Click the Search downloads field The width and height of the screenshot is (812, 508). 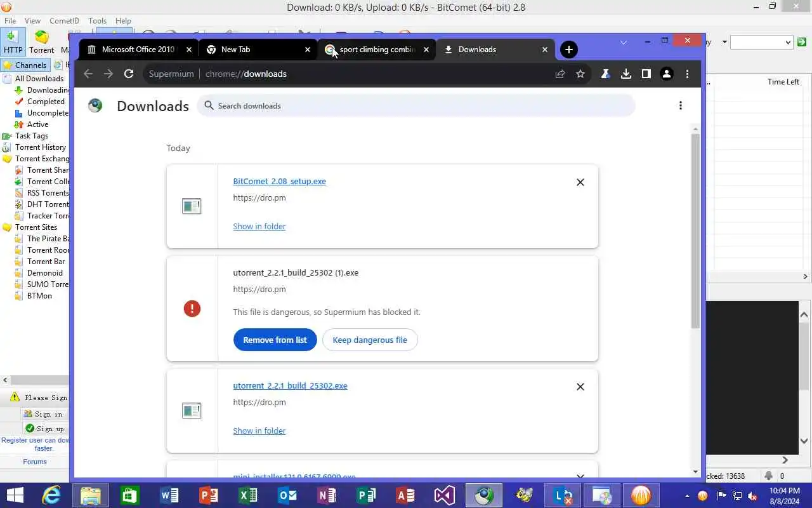click(416, 105)
